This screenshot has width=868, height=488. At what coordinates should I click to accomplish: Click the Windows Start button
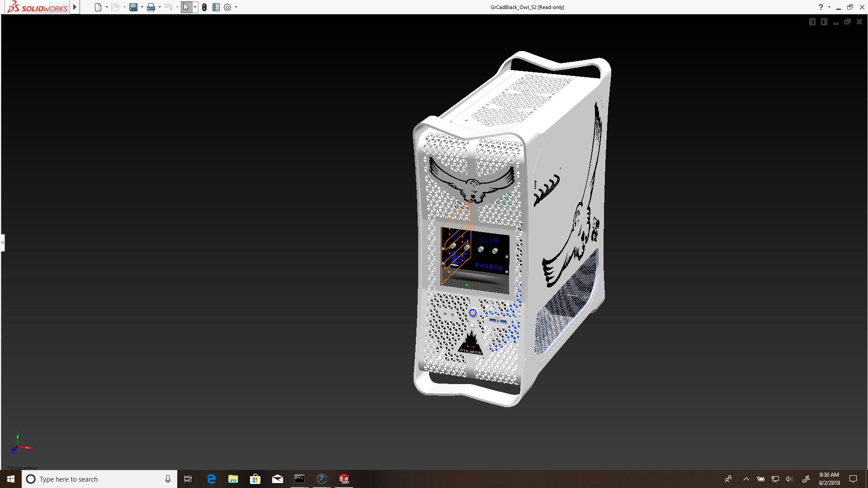(11, 479)
